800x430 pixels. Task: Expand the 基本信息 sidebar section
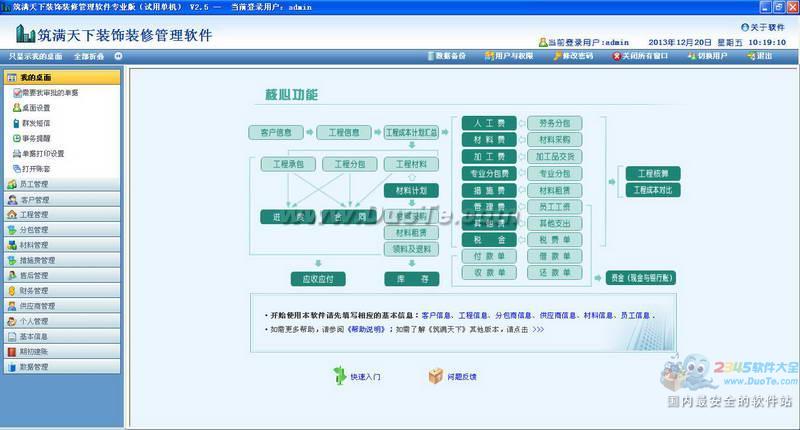62,337
